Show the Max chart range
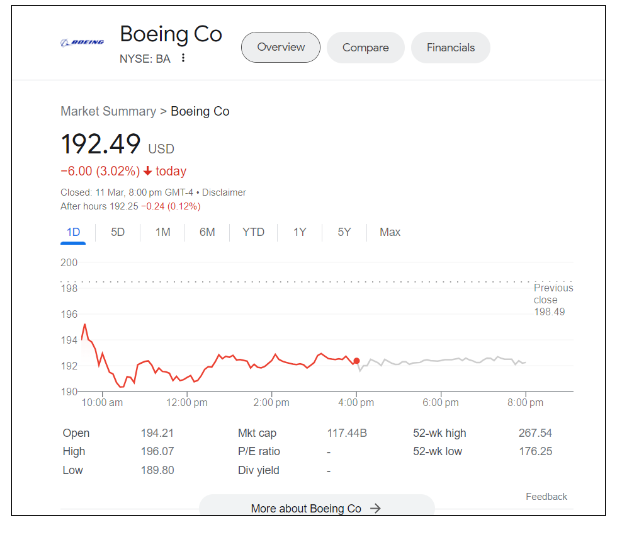This screenshot has width=619, height=533. pyautogui.click(x=390, y=232)
